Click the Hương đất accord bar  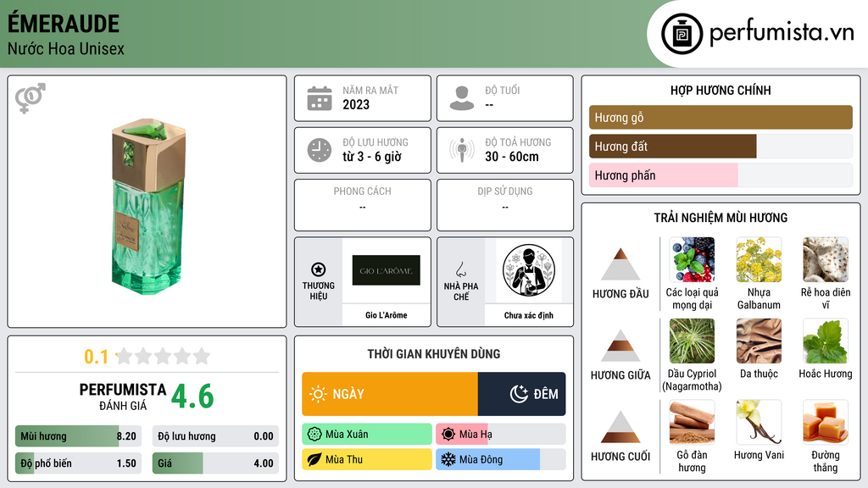coord(721,146)
